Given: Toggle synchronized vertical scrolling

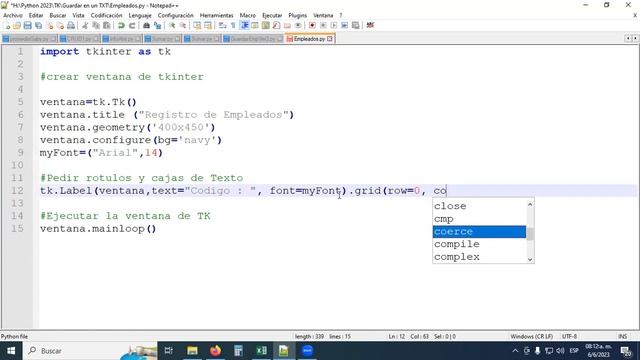Looking at the screenshot, I should 197,25.
